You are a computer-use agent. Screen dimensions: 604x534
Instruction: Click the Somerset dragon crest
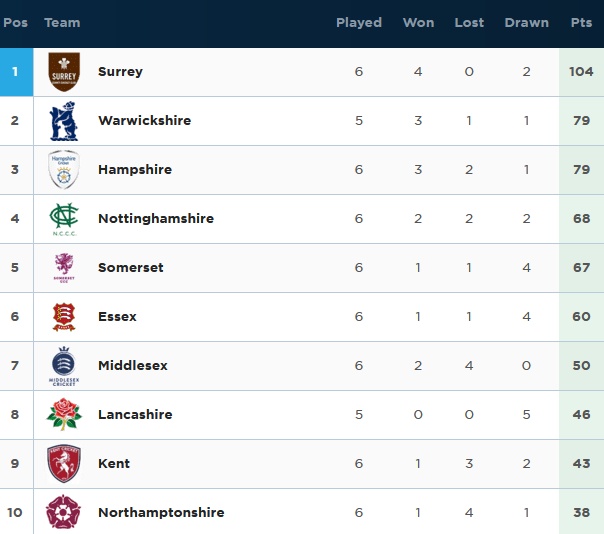[x=64, y=268]
